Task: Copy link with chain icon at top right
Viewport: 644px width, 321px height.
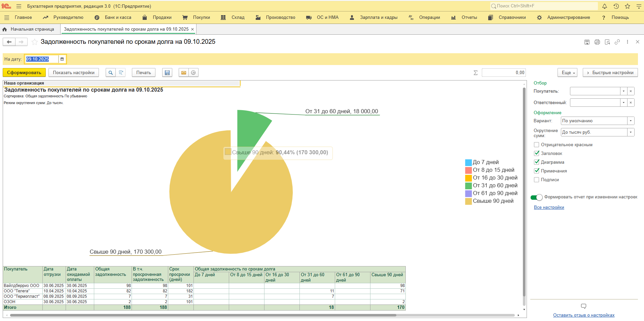Action: click(617, 42)
